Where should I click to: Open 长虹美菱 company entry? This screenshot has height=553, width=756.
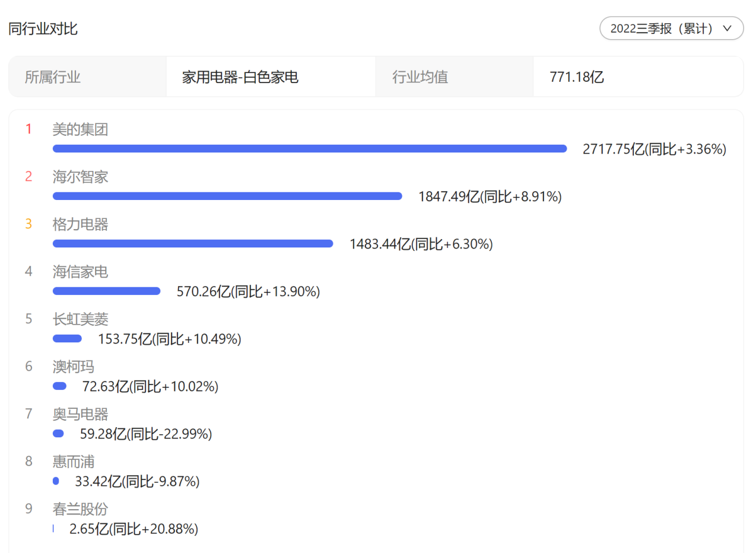click(x=80, y=319)
